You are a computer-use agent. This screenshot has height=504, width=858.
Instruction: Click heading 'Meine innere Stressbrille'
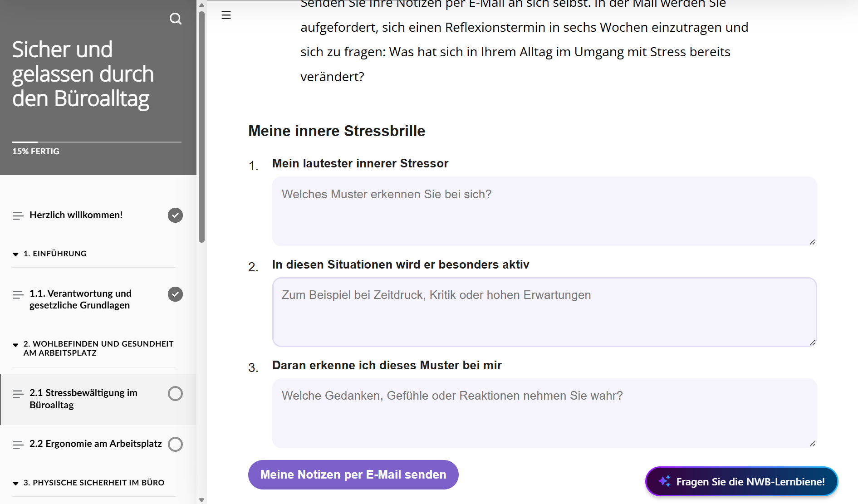(x=337, y=131)
